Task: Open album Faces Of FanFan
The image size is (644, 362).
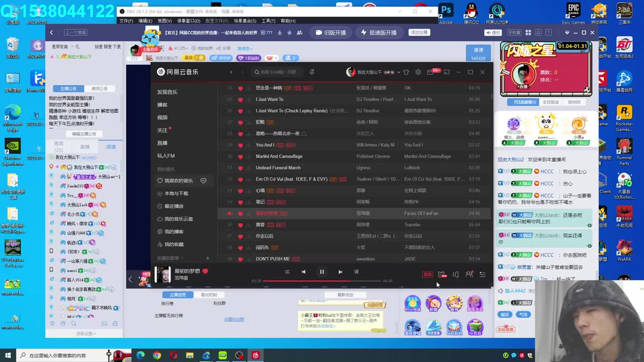Action: click(x=421, y=213)
